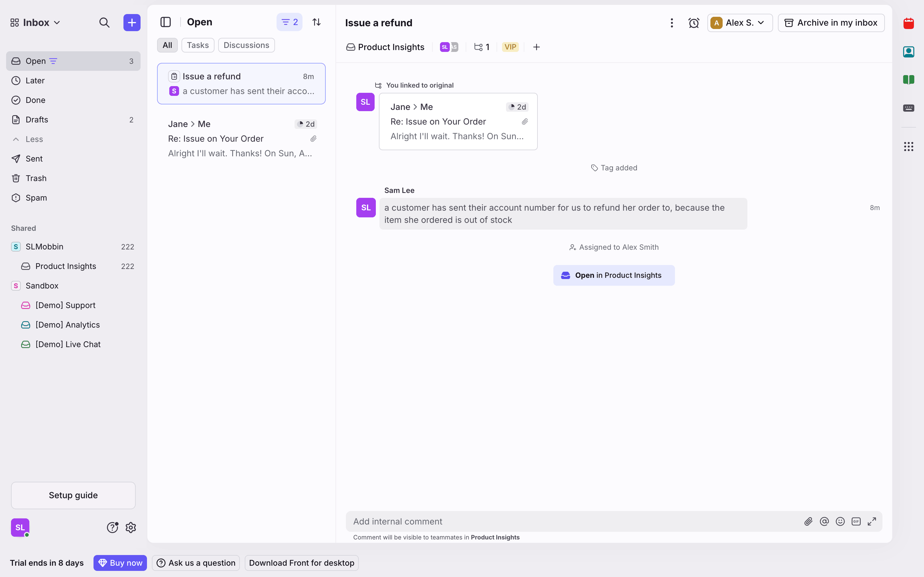Viewport: 924px width, 577px height.
Task: Open the Alex S. assignee dropdown
Action: pyautogui.click(x=739, y=23)
